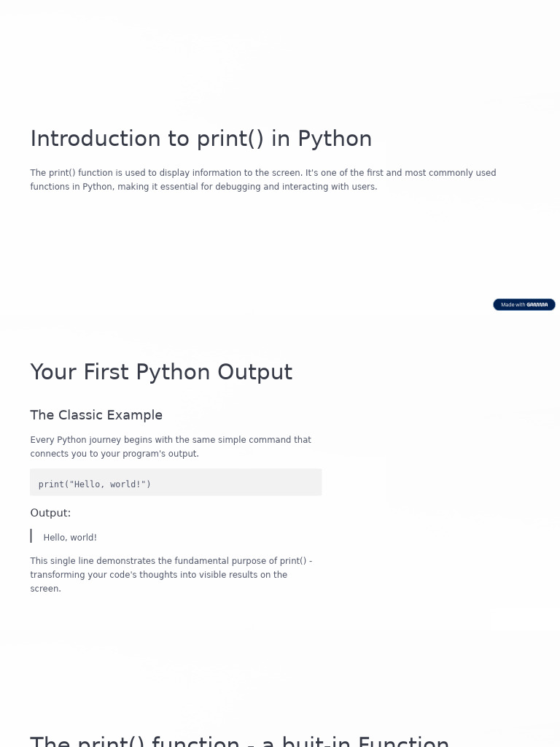Click the paragraph starting 'Every Python journey begins'

[x=171, y=446]
